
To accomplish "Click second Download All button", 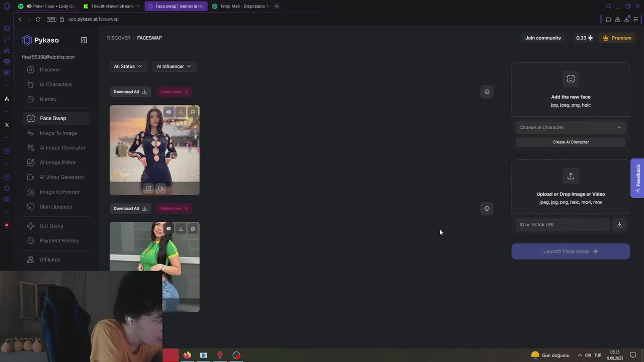I will 130,209.
